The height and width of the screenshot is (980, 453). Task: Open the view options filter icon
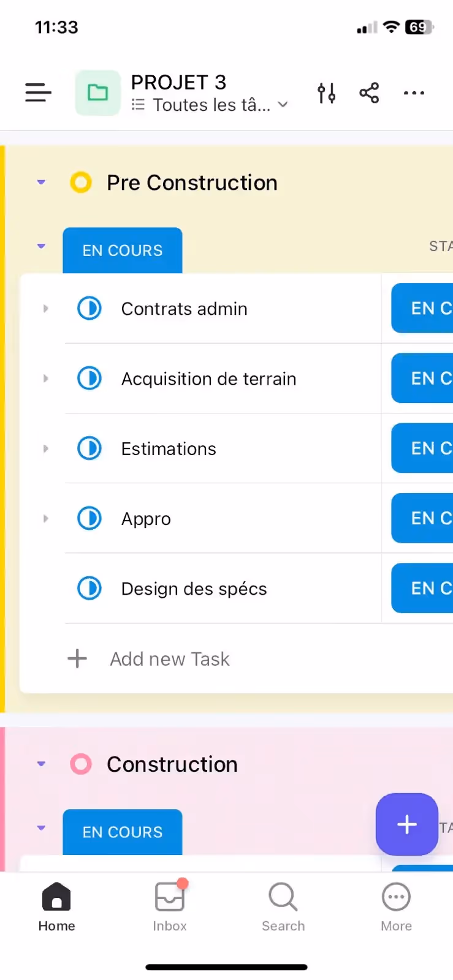click(326, 92)
